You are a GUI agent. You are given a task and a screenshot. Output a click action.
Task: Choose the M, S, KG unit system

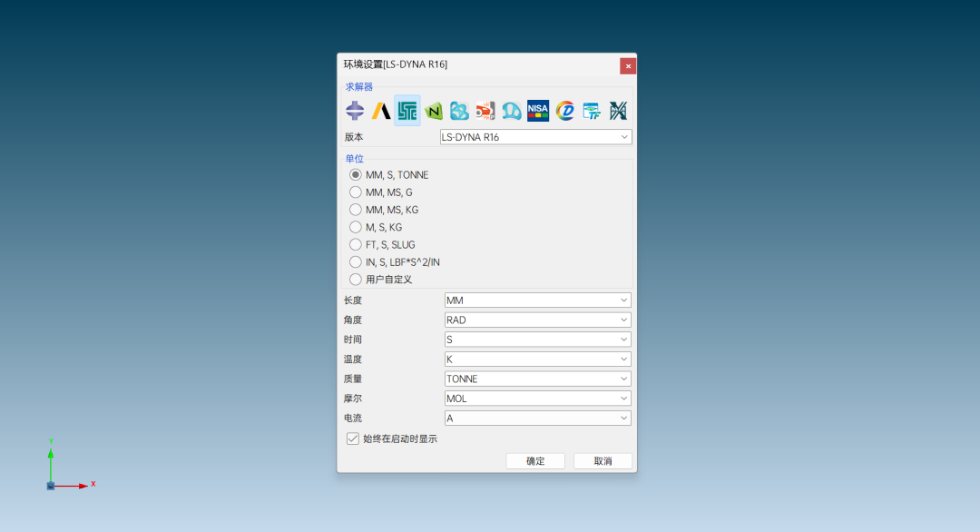point(356,228)
